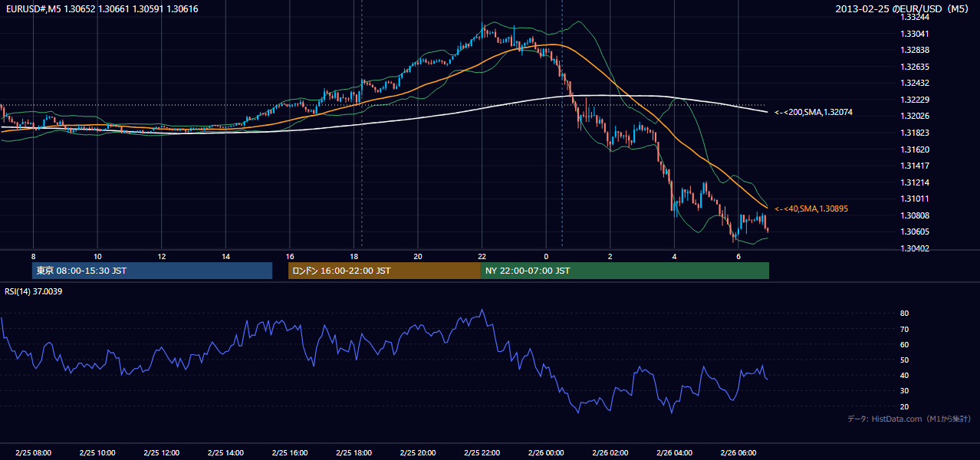The width and height of the screenshot is (980, 460).
Task: Click the '<-<200,SMA,1.32074' moving average label
Action: point(813,113)
